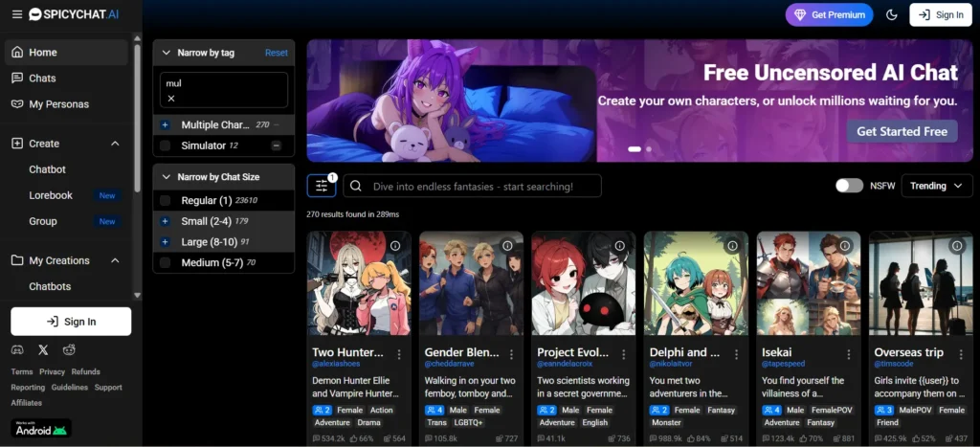Open three-dot menu on Overseas trip card

[961, 354]
